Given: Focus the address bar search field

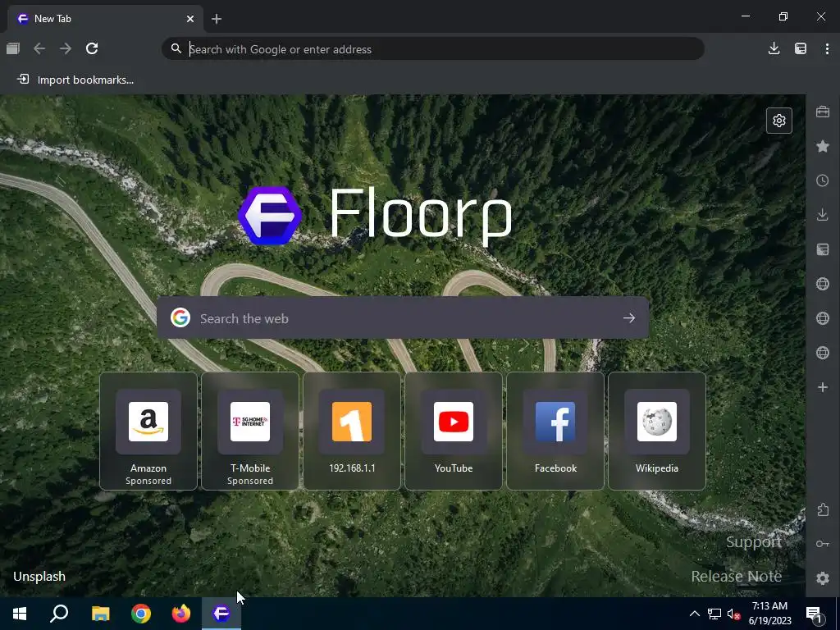Looking at the screenshot, I should pyautogui.click(x=433, y=48).
